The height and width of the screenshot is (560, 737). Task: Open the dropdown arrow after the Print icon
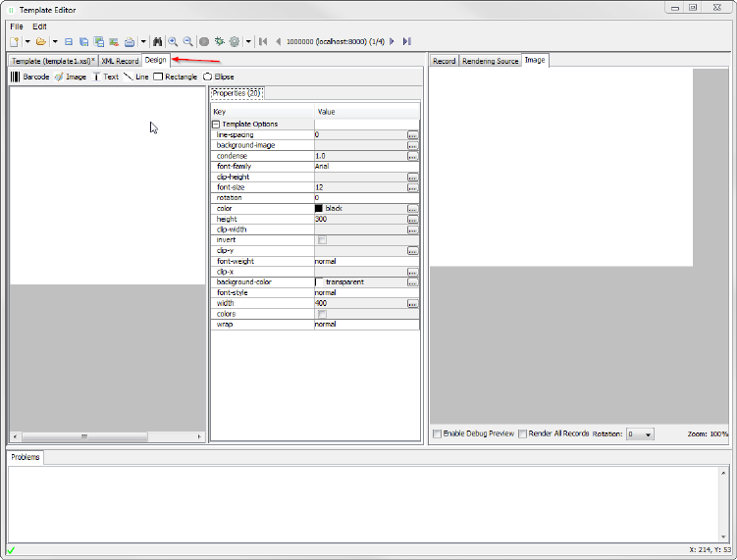(x=143, y=42)
